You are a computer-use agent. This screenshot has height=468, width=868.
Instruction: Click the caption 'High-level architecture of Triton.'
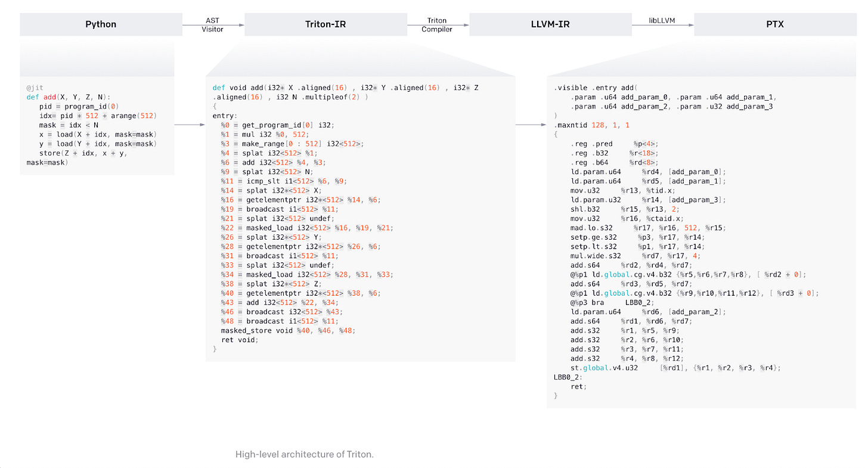coord(305,454)
